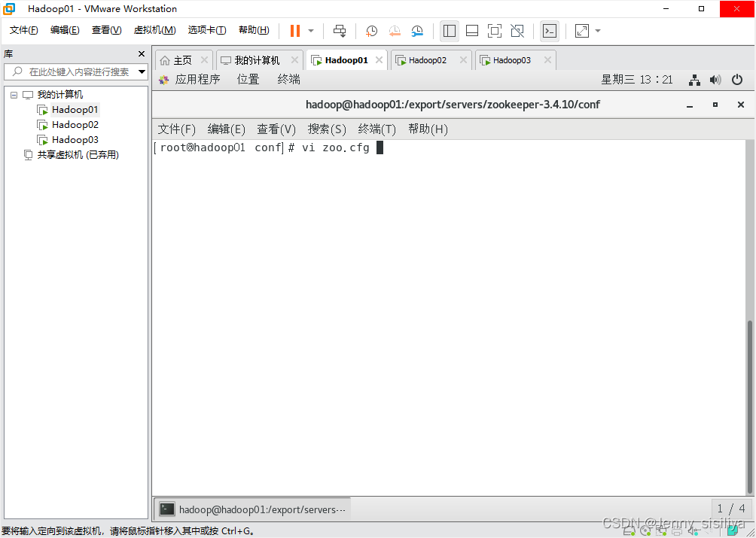The image size is (756, 538).
Task: Close the Hadoop01 tab
Action: tap(379, 60)
